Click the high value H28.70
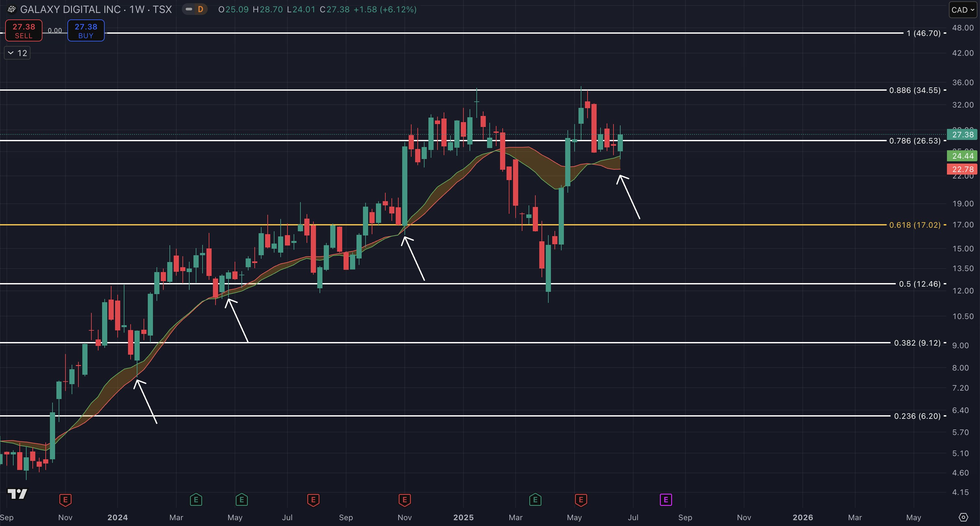 268,9
